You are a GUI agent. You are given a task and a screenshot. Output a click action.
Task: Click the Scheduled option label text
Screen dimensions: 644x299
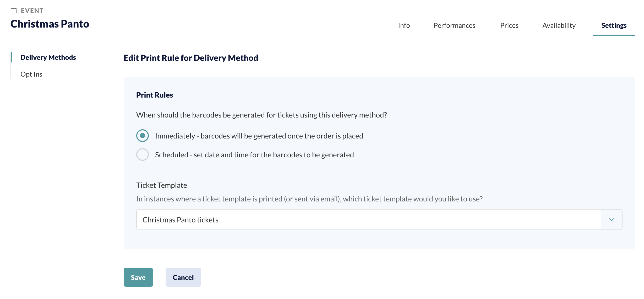[254, 155]
